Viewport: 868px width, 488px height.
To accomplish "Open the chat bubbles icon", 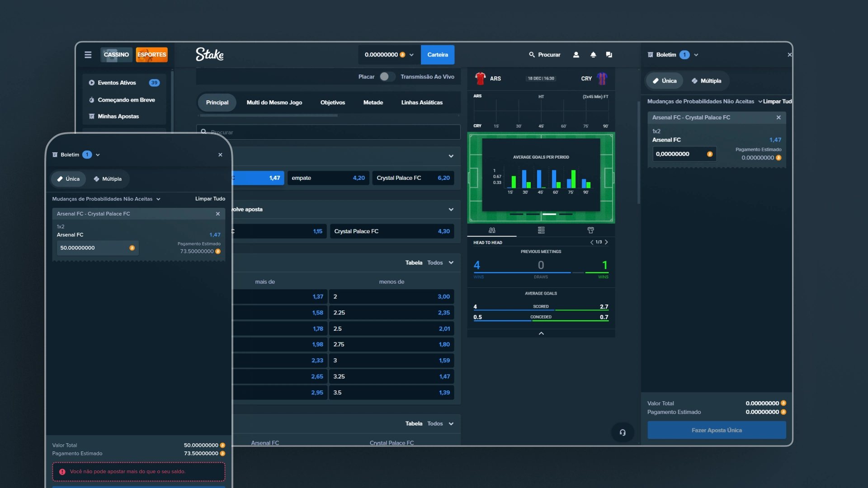I will pos(609,55).
